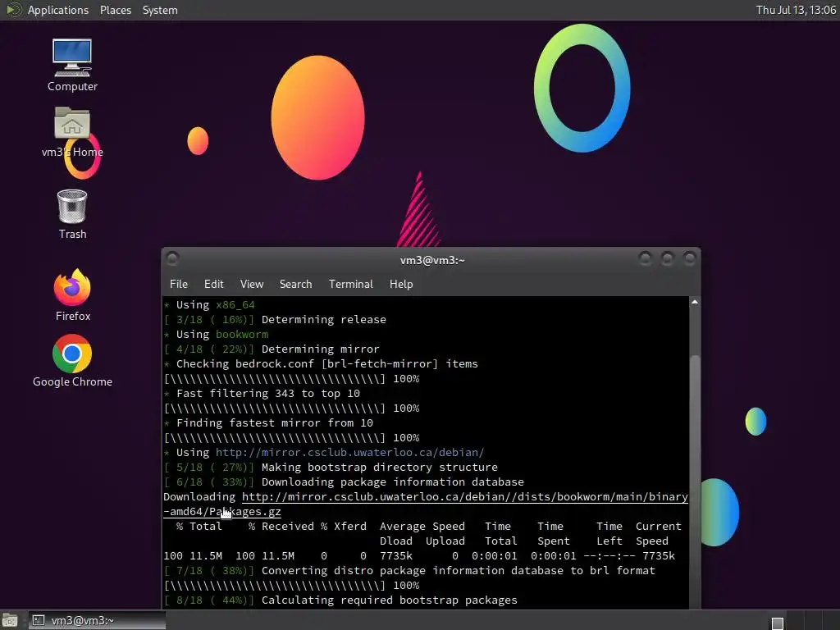Click 'Calculating required bootstrap packages' line
The height and width of the screenshot is (630, 840).
pos(390,600)
